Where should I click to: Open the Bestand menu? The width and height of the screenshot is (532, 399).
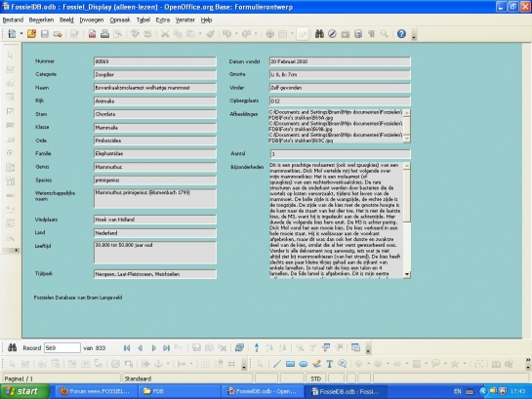(x=13, y=20)
